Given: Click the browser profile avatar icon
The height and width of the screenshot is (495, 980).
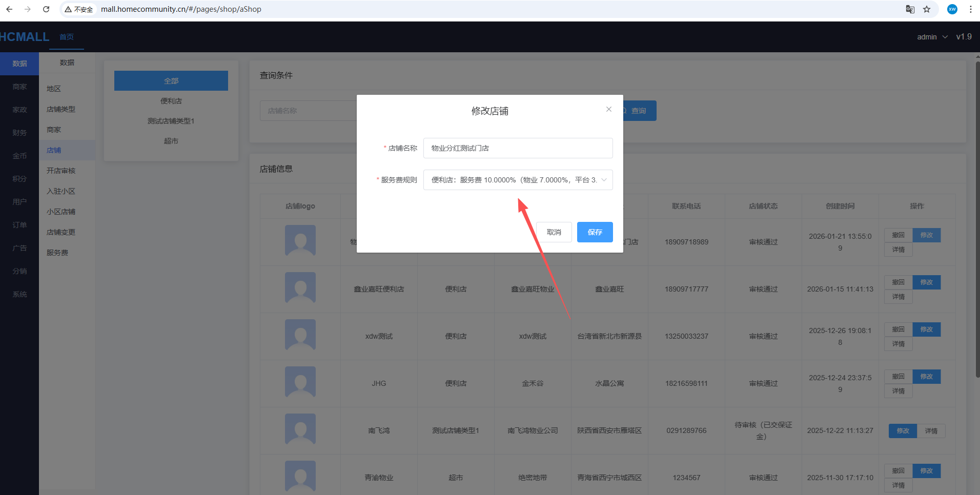Looking at the screenshot, I should 952,9.
